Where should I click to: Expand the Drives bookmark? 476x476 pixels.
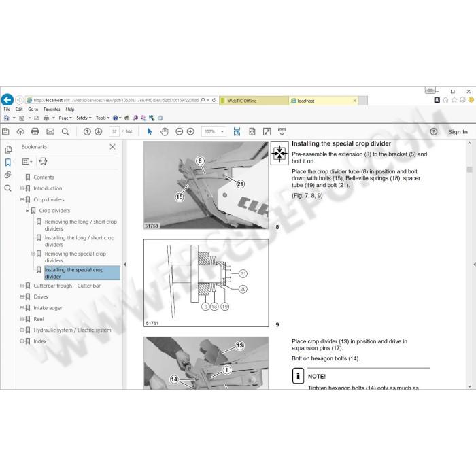[x=22, y=296]
